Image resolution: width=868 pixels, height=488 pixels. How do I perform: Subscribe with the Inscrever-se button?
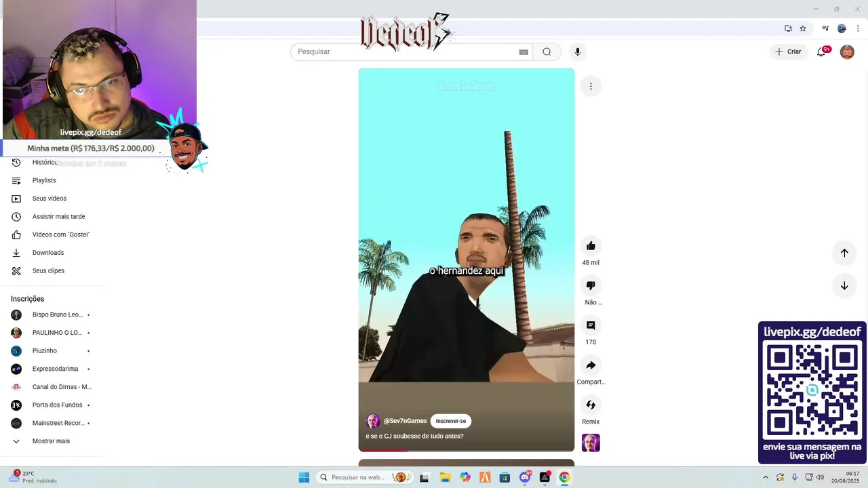point(451,421)
